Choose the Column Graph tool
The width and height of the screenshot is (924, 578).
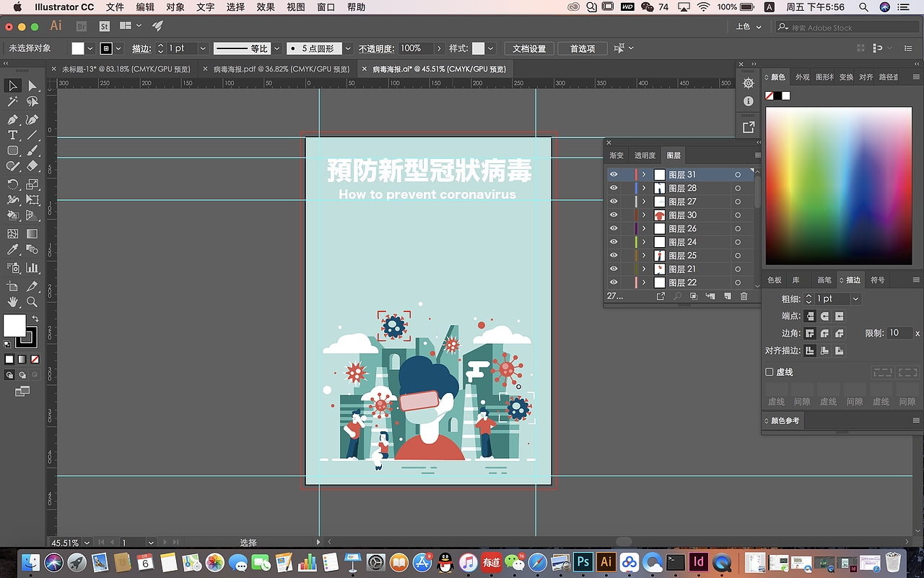pos(32,268)
